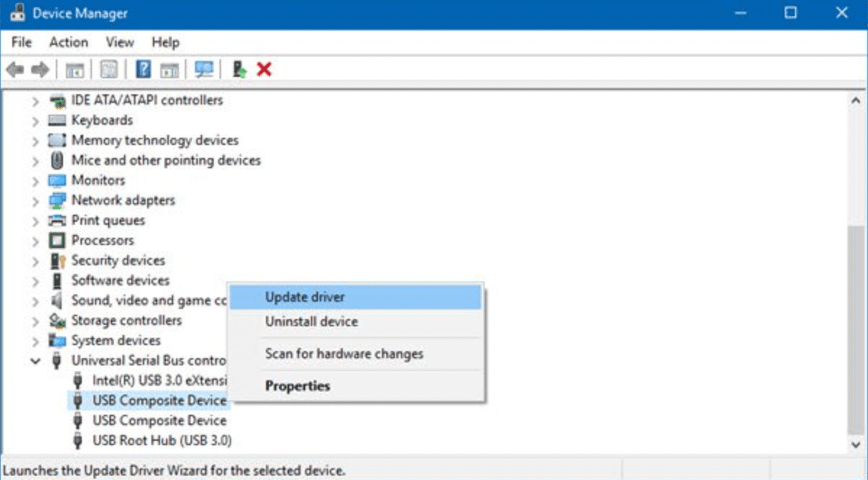Expand the Keyboards category

(34, 120)
